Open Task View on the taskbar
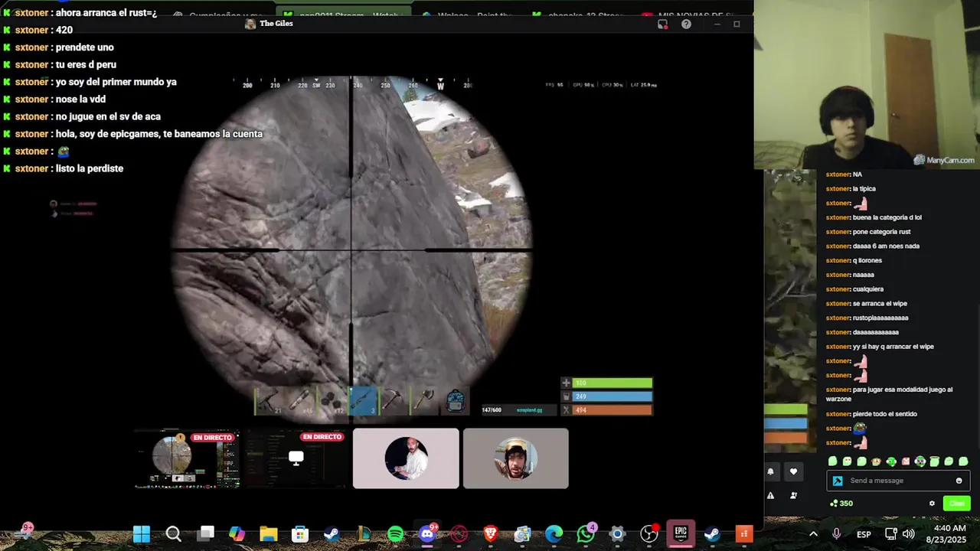This screenshot has height=551, width=980. (206, 533)
